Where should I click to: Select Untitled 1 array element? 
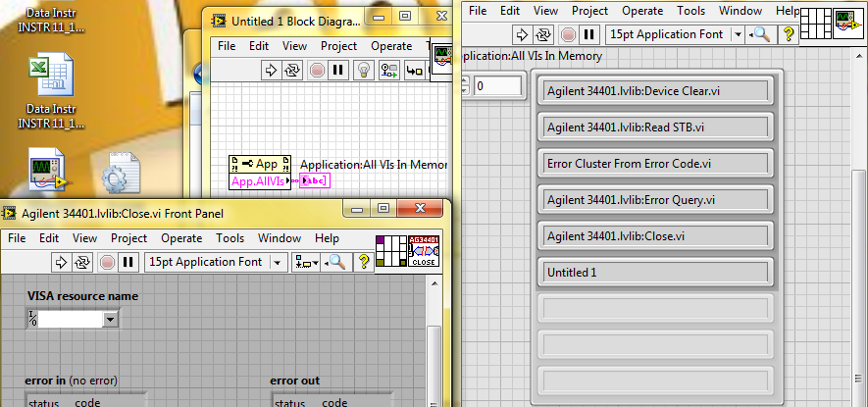tap(655, 273)
